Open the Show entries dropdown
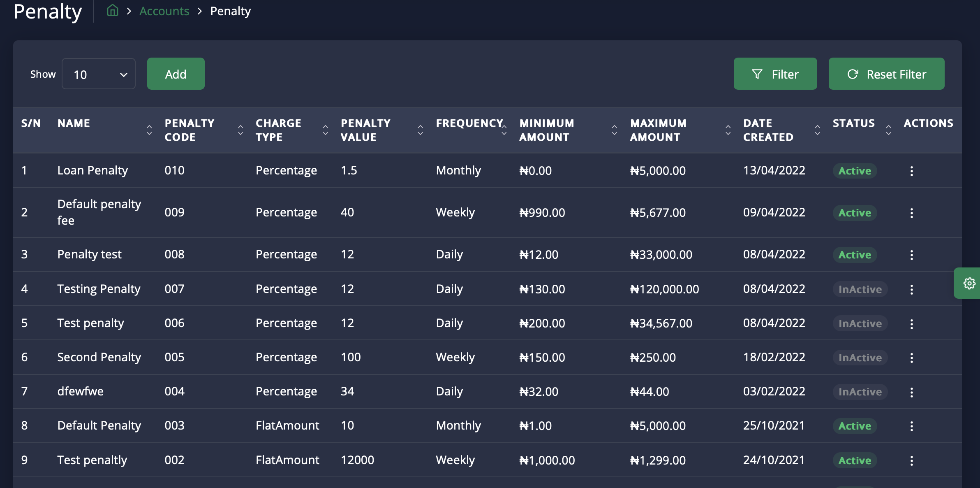Screen dimensions: 980x488 tap(99, 74)
